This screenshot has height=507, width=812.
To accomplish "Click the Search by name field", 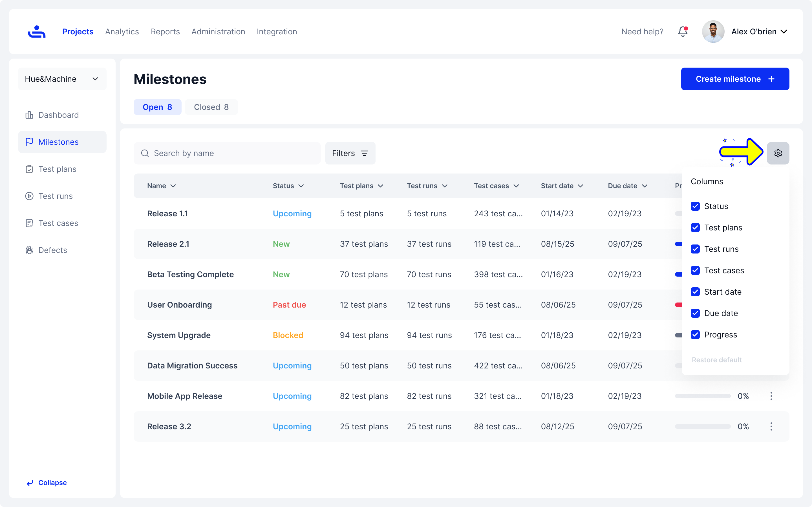I will click(x=227, y=153).
